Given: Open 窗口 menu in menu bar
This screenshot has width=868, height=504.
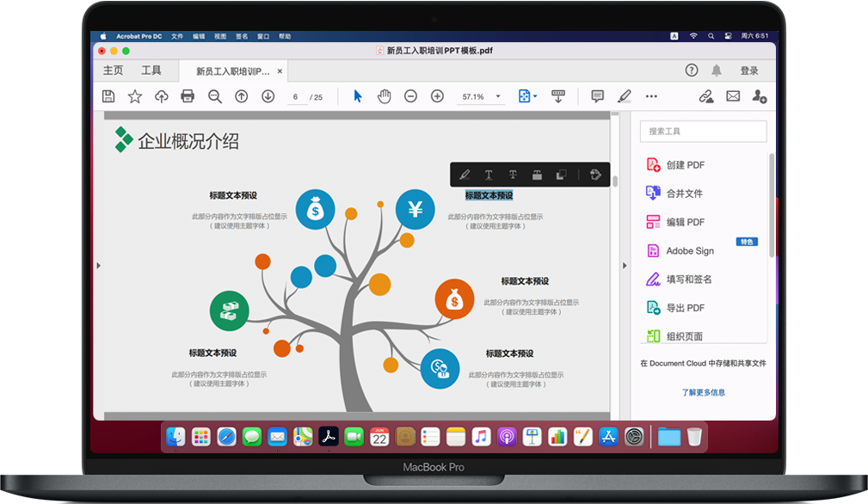Looking at the screenshot, I should [263, 36].
